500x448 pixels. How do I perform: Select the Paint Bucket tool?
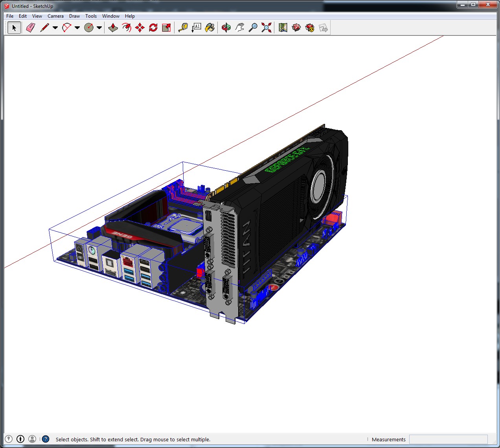click(x=210, y=28)
